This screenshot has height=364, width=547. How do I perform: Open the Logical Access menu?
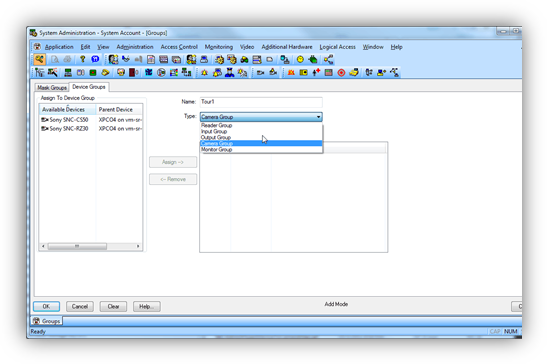pyautogui.click(x=337, y=47)
